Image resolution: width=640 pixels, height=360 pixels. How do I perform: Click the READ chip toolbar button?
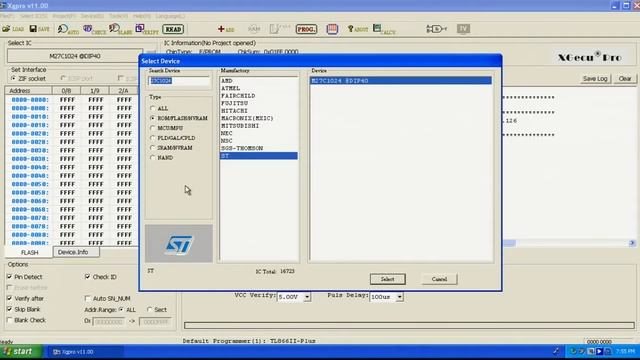[173, 29]
